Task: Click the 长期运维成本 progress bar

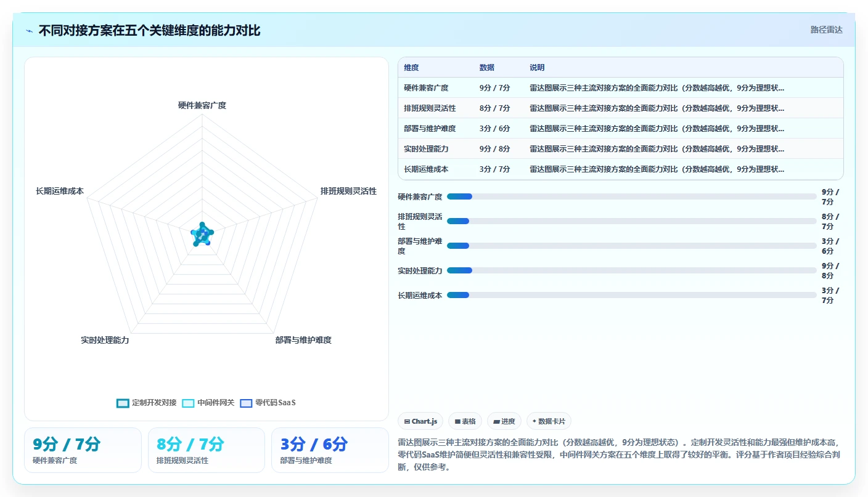Action: pyautogui.click(x=632, y=295)
